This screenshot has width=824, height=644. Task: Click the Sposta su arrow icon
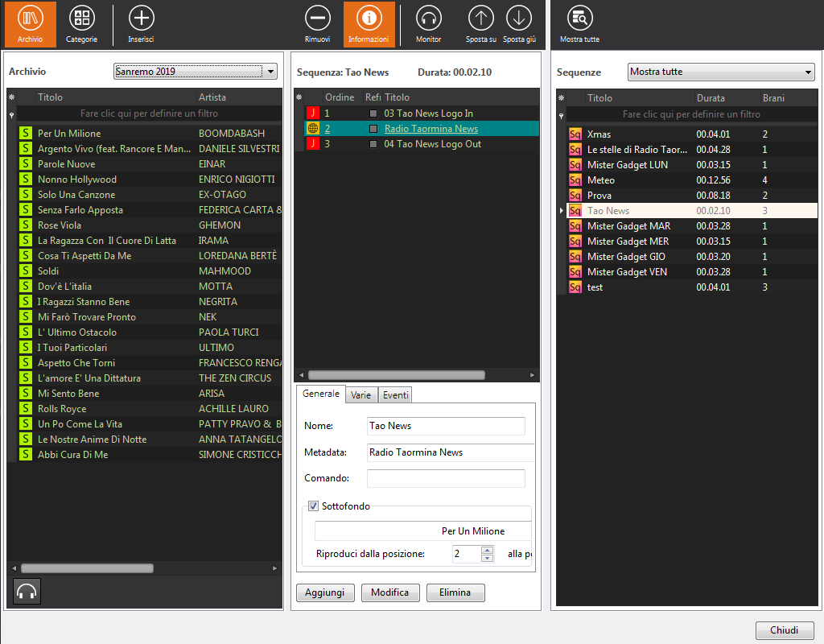coord(481,19)
